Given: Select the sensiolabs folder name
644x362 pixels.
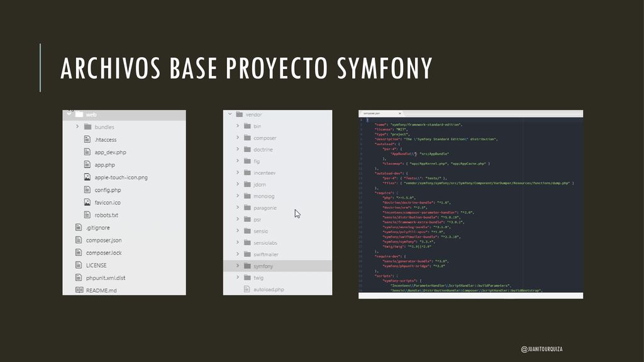Looking at the screenshot, I should coord(265,243).
